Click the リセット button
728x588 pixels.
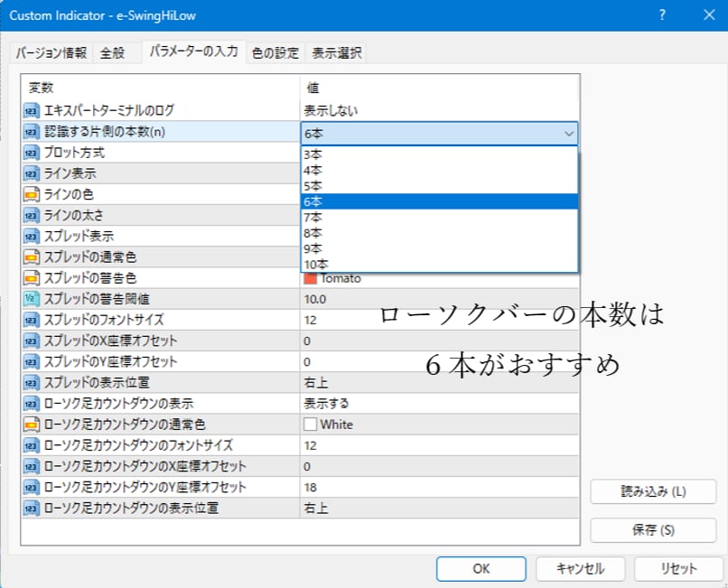point(679,568)
